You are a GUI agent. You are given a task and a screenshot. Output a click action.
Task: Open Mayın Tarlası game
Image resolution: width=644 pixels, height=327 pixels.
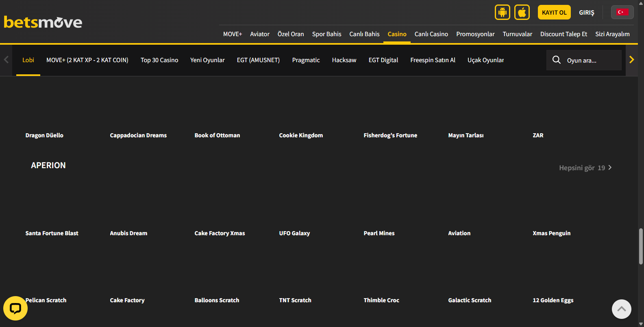[x=466, y=135]
